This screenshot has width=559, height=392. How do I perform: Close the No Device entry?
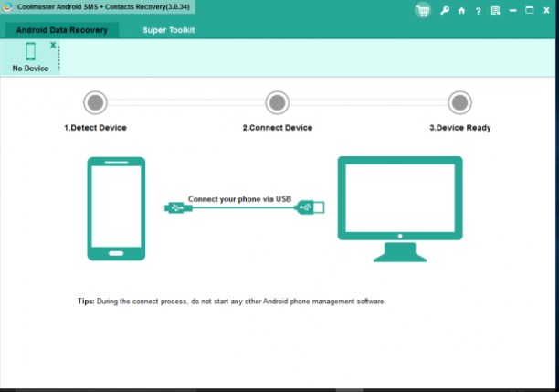53,45
